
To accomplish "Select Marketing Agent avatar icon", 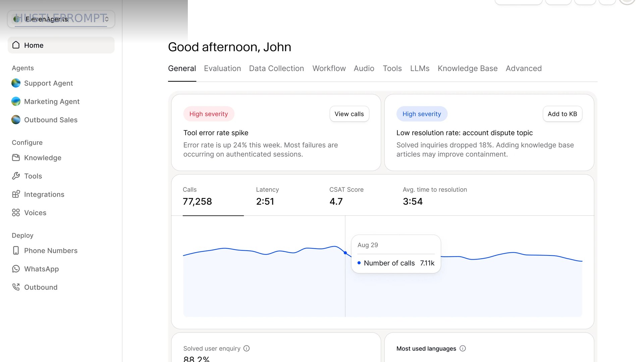I will click(x=16, y=101).
